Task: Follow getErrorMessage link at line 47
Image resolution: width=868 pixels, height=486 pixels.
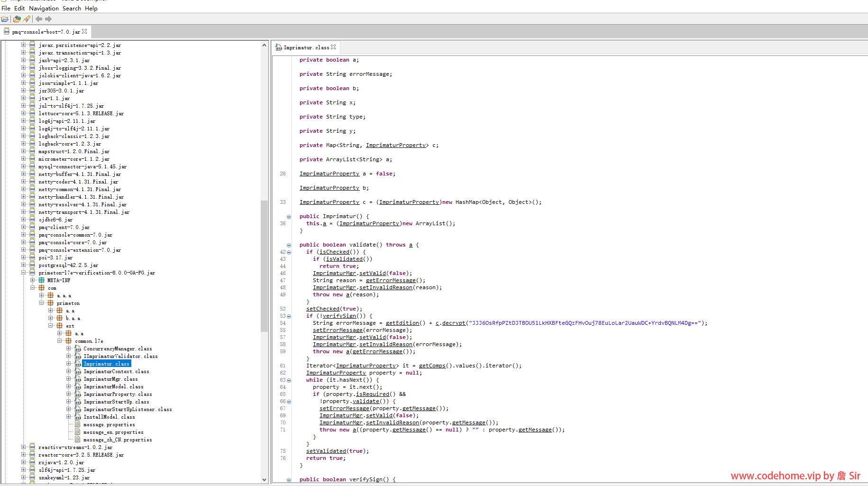Action: tap(391, 280)
